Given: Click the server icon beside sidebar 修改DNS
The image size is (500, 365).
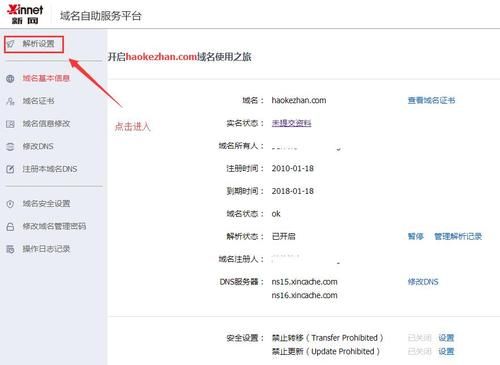Looking at the screenshot, I should [x=10, y=147].
